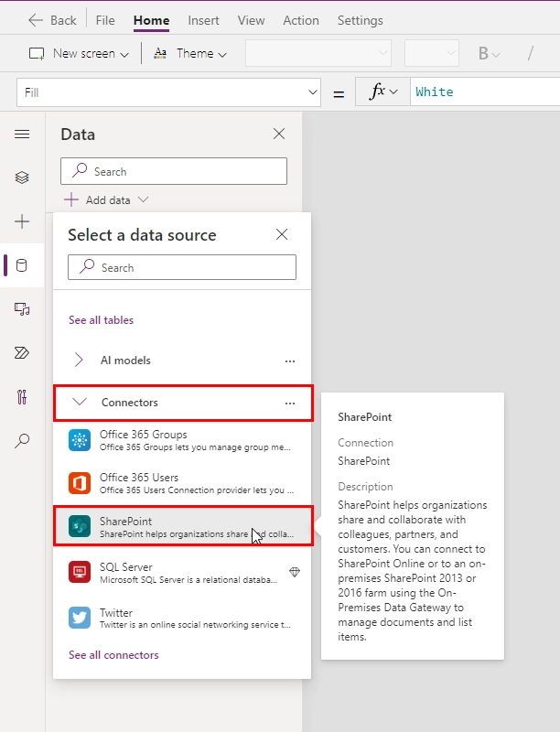This screenshot has height=732, width=560.
Task: Click the SQL Server premium diamond icon
Action: (x=295, y=572)
